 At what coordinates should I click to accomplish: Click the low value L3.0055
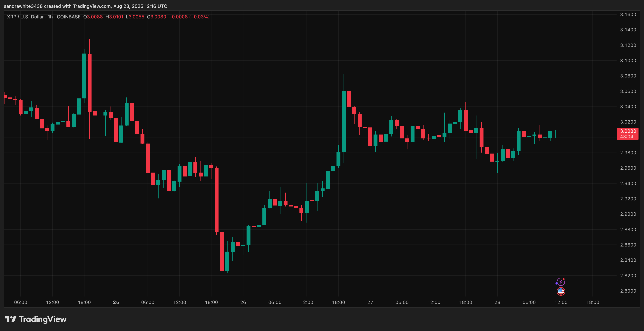point(135,17)
